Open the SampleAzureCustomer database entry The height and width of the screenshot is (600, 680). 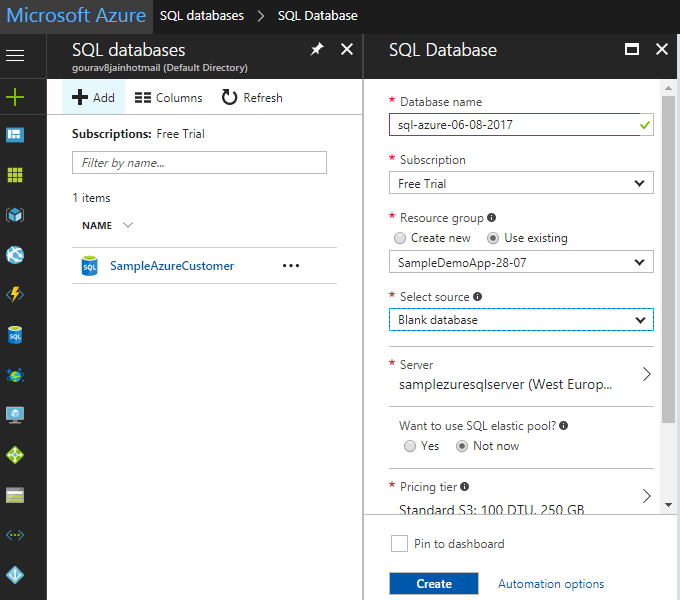(x=172, y=266)
